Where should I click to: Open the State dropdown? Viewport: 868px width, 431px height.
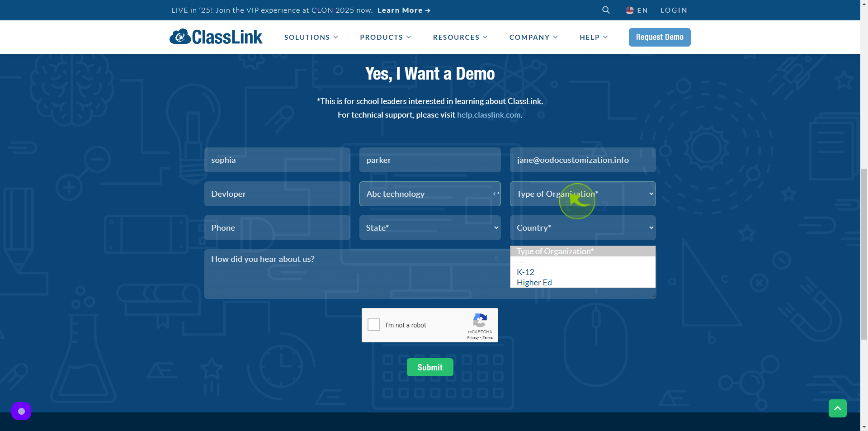click(430, 227)
